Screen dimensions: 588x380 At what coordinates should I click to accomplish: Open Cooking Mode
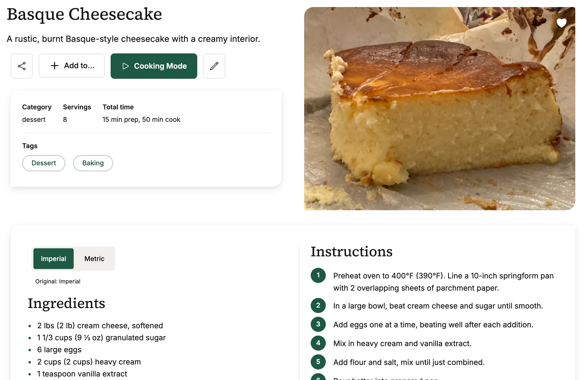coord(154,66)
